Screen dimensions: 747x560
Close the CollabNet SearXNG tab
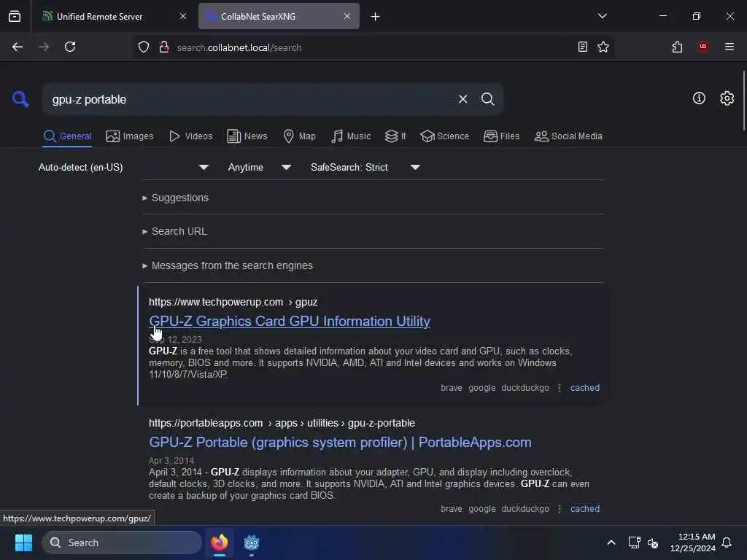[347, 16]
